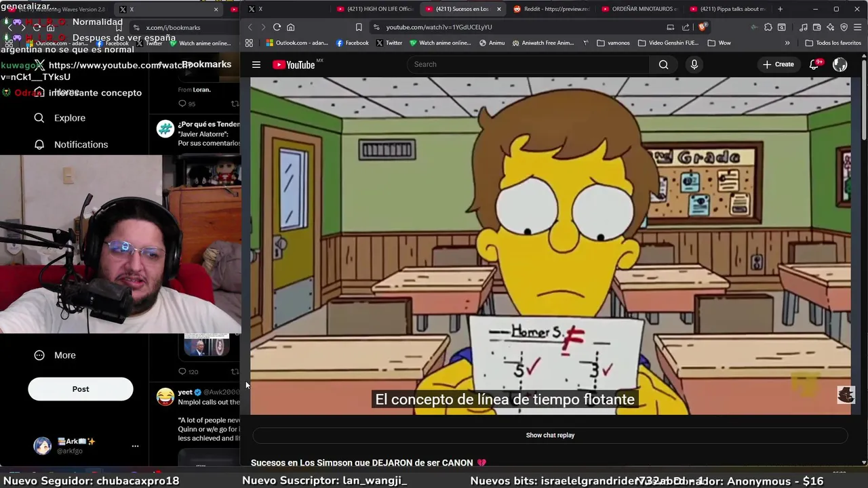Open the Brave Shields lion icon
The image size is (868, 488).
(x=702, y=27)
